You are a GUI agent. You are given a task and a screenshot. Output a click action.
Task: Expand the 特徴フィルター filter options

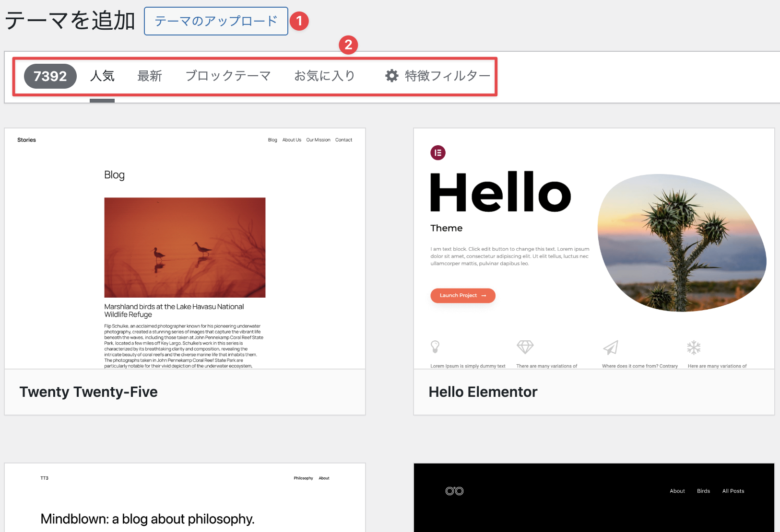(447, 76)
